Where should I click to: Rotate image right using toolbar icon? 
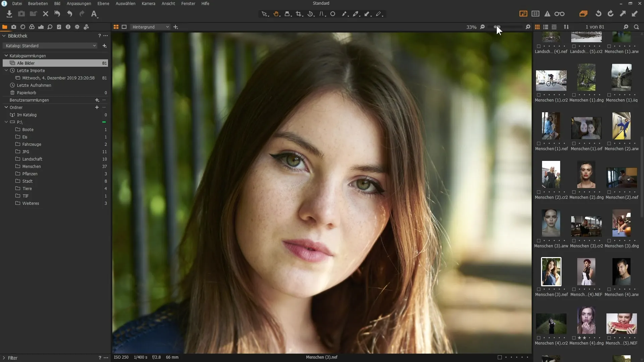coord(610,14)
